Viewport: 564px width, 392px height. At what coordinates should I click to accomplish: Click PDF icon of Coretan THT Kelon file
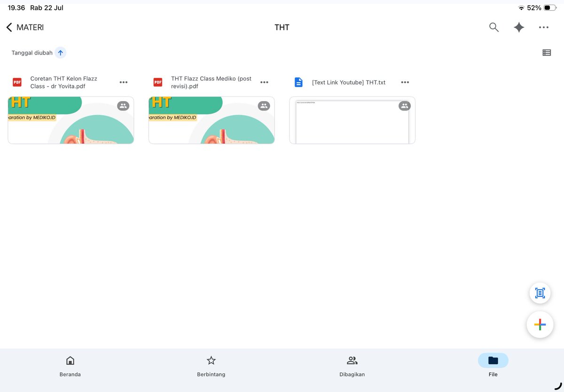[x=17, y=82]
